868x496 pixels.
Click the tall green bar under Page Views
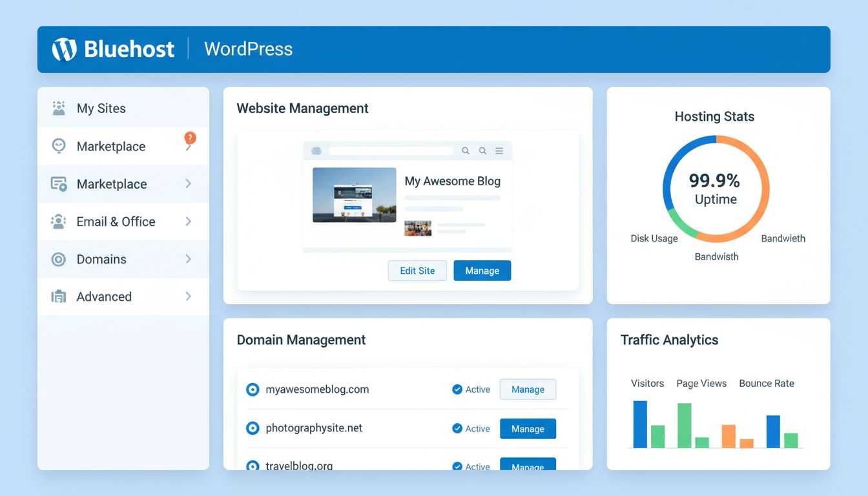tap(685, 426)
